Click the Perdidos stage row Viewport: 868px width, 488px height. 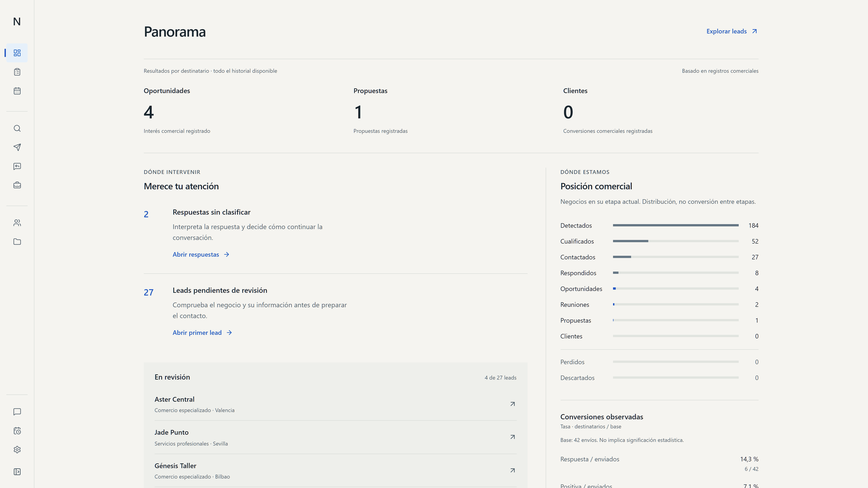659,362
